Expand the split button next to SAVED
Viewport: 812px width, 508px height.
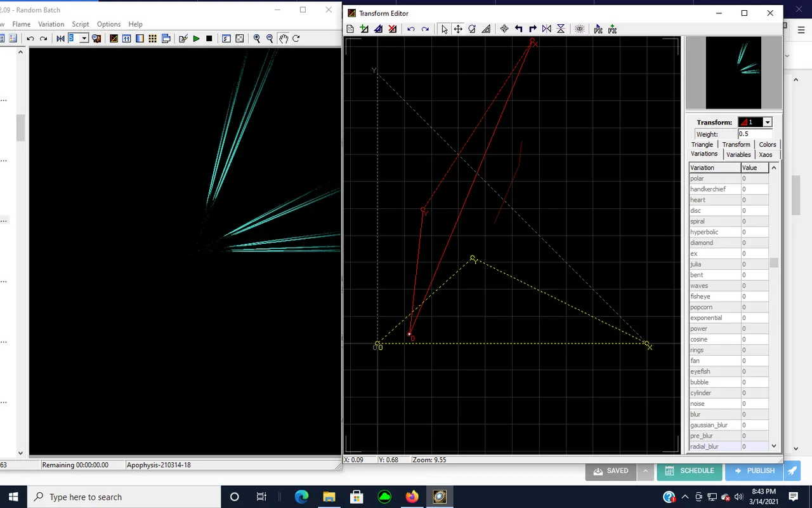point(645,471)
